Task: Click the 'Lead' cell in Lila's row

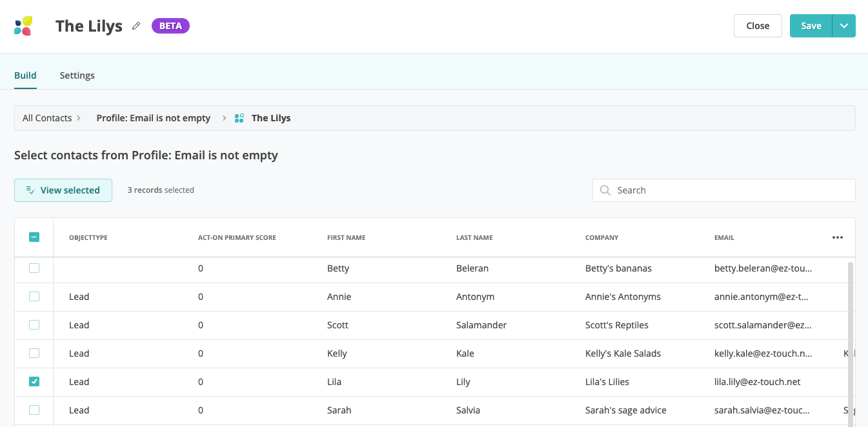Action: 79,382
